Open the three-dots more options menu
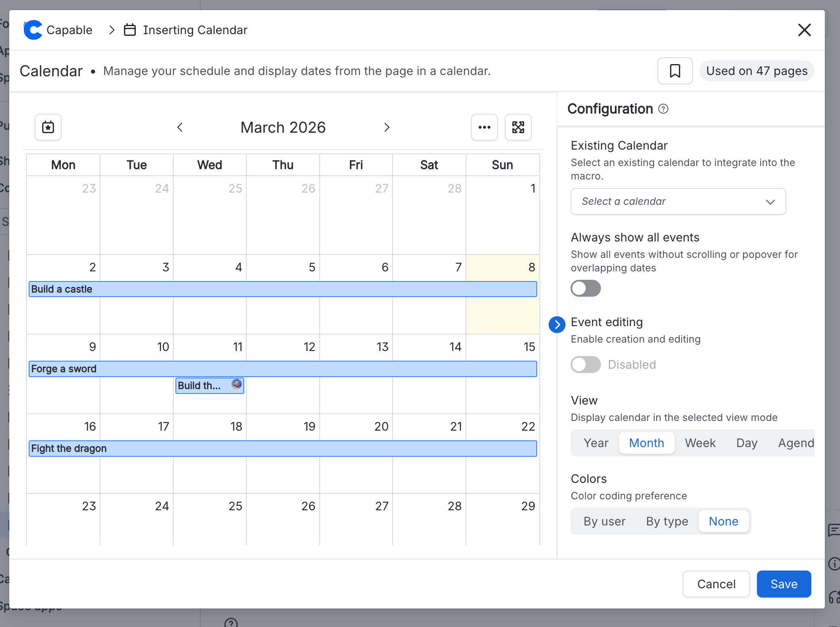Image resolution: width=840 pixels, height=627 pixels. pos(484,127)
